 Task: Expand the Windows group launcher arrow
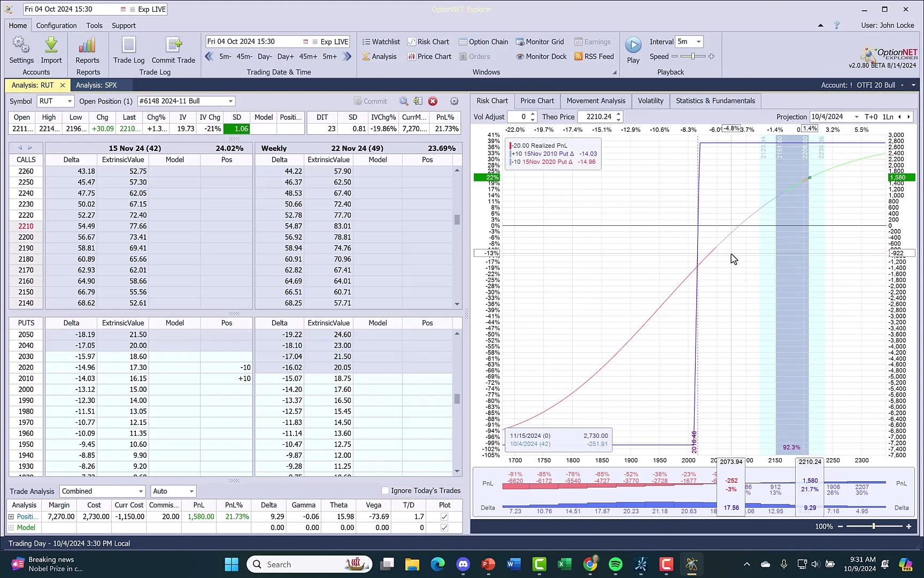[614, 72]
